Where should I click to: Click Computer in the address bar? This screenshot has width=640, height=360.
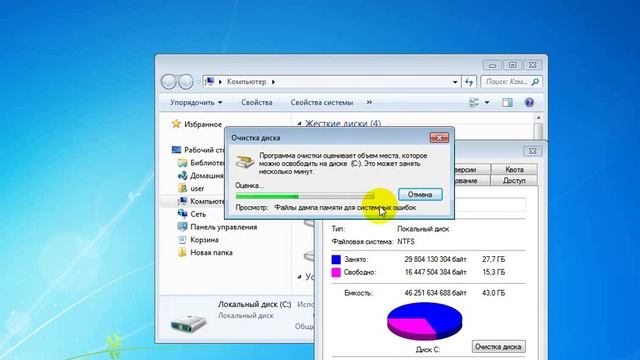(246, 82)
